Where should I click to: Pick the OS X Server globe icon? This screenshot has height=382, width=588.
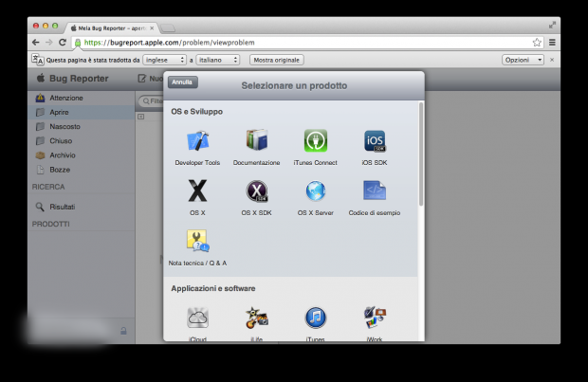316,191
